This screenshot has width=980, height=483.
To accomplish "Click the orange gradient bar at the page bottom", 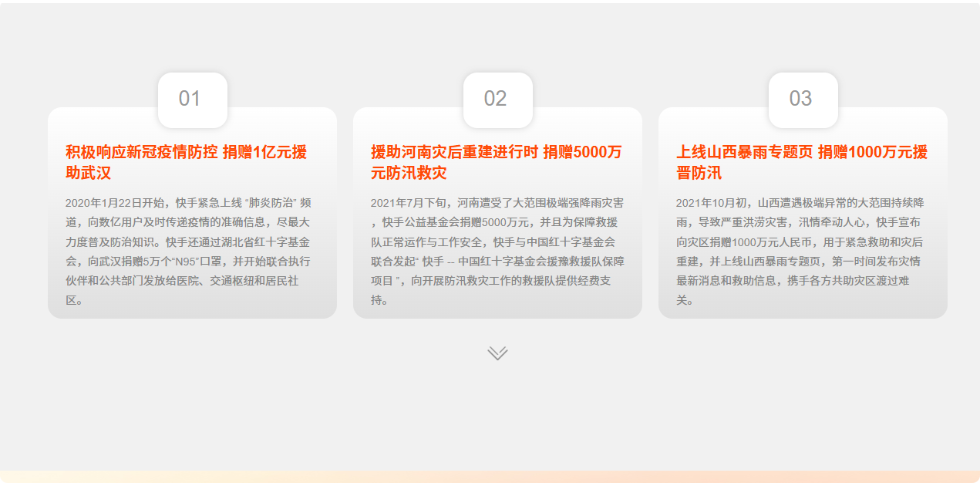I will pyautogui.click(x=490, y=477).
